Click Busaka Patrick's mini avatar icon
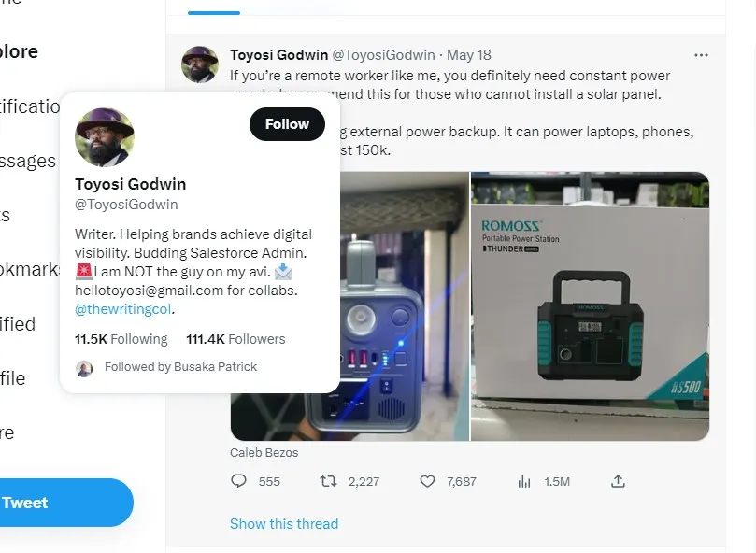This screenshot has height=553, width=756. [x=84, y=368]
